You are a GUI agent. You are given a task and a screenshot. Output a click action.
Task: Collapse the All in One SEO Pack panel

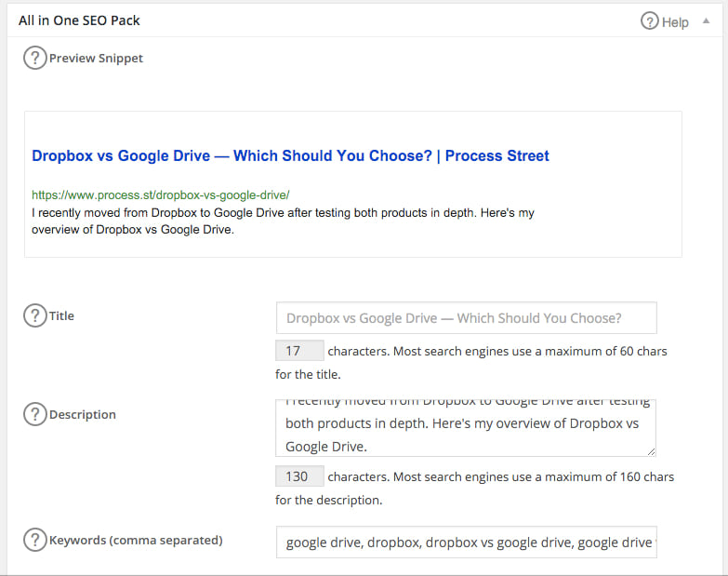(x=707, y=20)
